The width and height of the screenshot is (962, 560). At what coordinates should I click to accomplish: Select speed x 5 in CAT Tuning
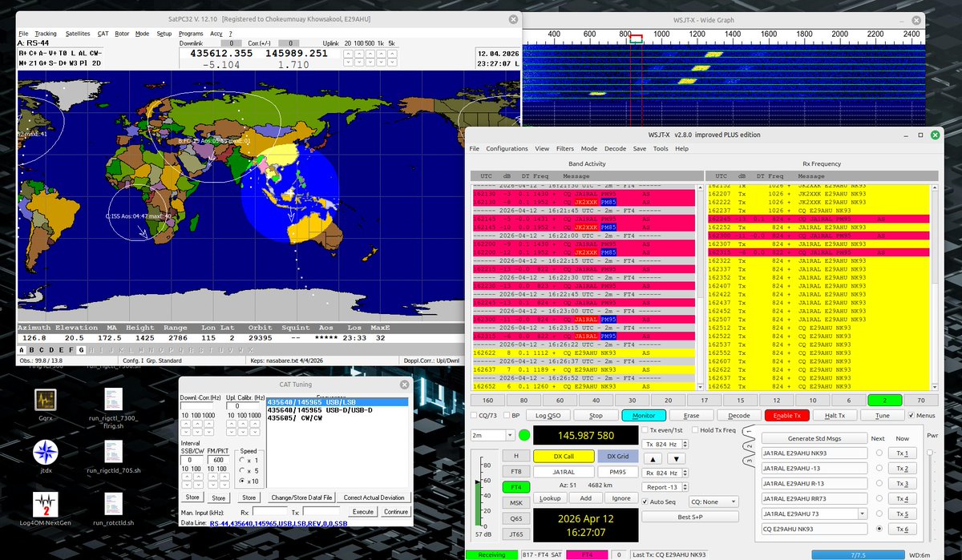click(x=244, y=469)
